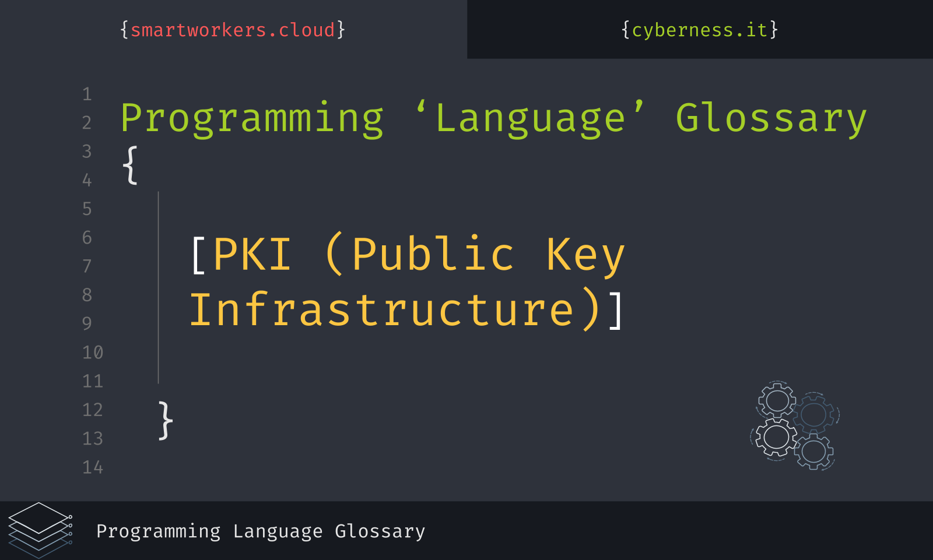Screen dimensions: 933x560
Task: Switch to the {smartworkers.cloud} tab
Action: coord(233,30)
